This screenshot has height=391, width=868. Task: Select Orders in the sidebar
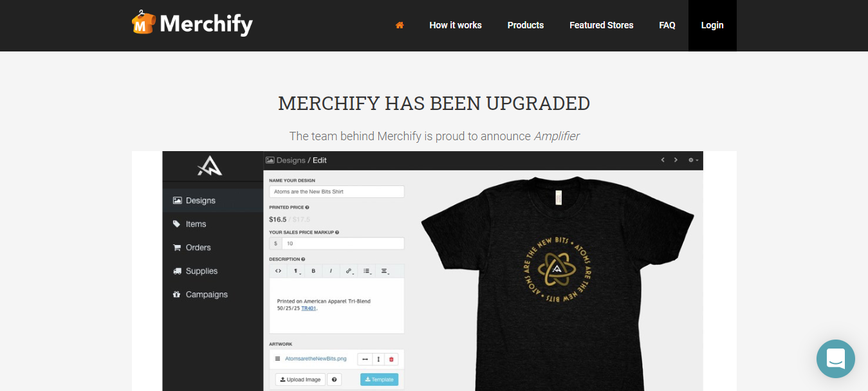[x=198, y=248]
